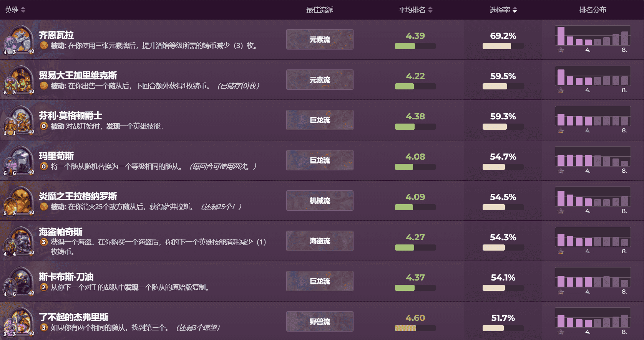Select 巨龙流 badge in 斯卡布斯 row
644x340 pixels.
(x=320, y=281)
